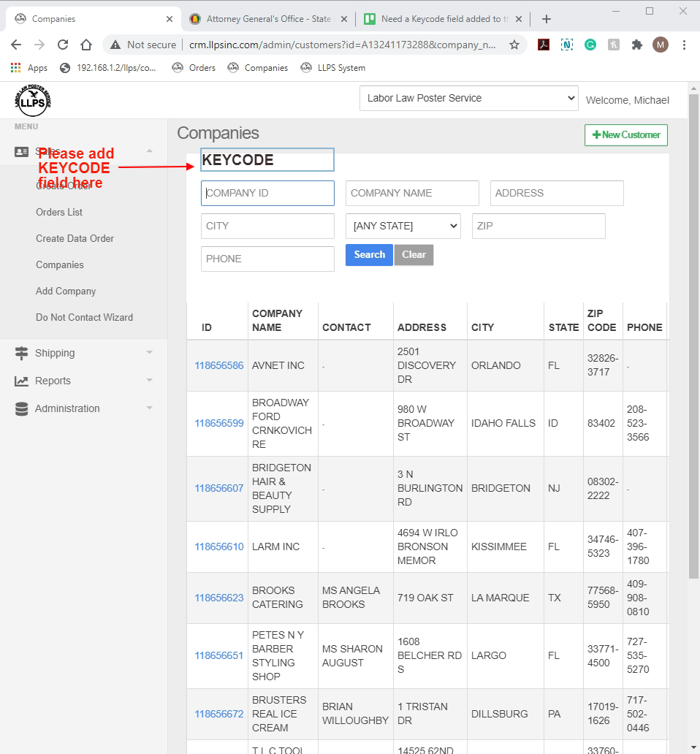Expand the Reports menu section
This screenshot has width=700, height=754.
pyautogui.click(x=84, y=381)
